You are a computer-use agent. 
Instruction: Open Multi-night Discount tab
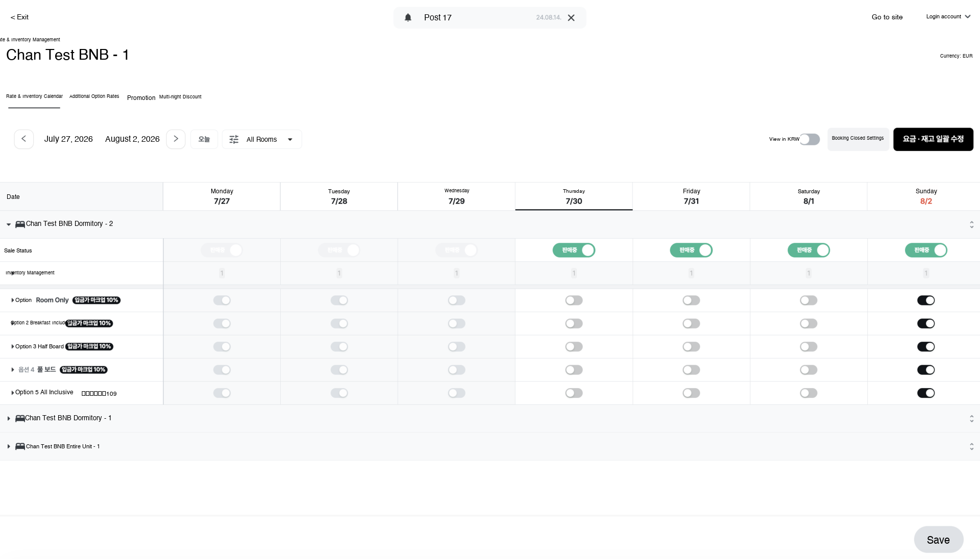(180, 97)
